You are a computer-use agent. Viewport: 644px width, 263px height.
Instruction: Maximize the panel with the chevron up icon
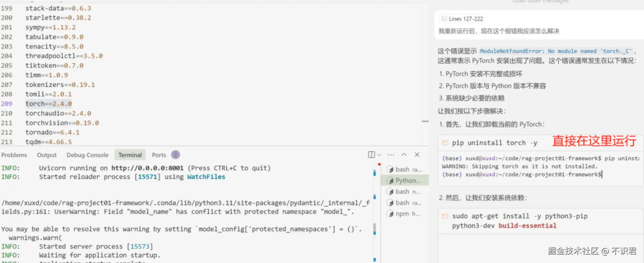pyautogui.click(x=404, y=155)
